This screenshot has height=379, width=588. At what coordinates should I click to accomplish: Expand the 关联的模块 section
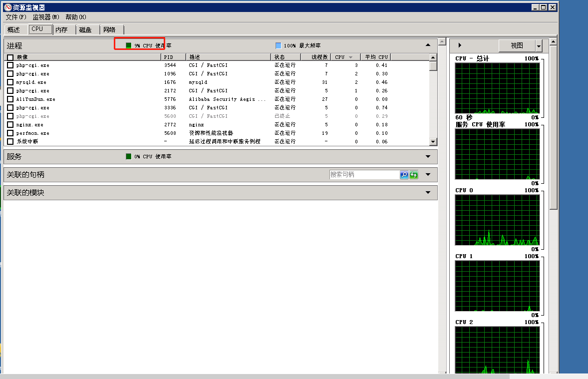[428, 193]
